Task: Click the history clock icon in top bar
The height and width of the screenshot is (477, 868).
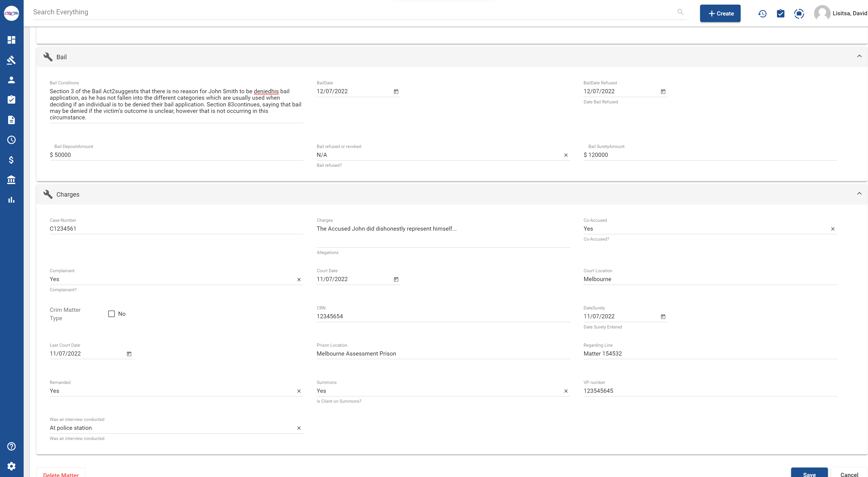Action: 762,13
